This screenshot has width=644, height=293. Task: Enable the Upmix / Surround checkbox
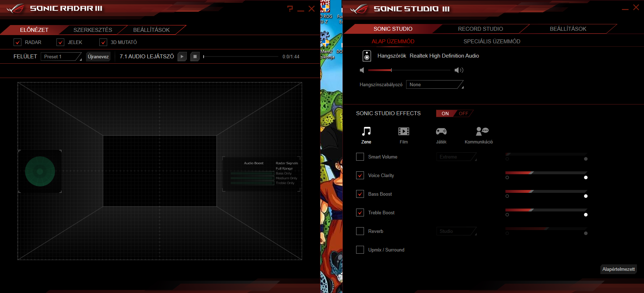pyautogui.click(x=360, y=250)
